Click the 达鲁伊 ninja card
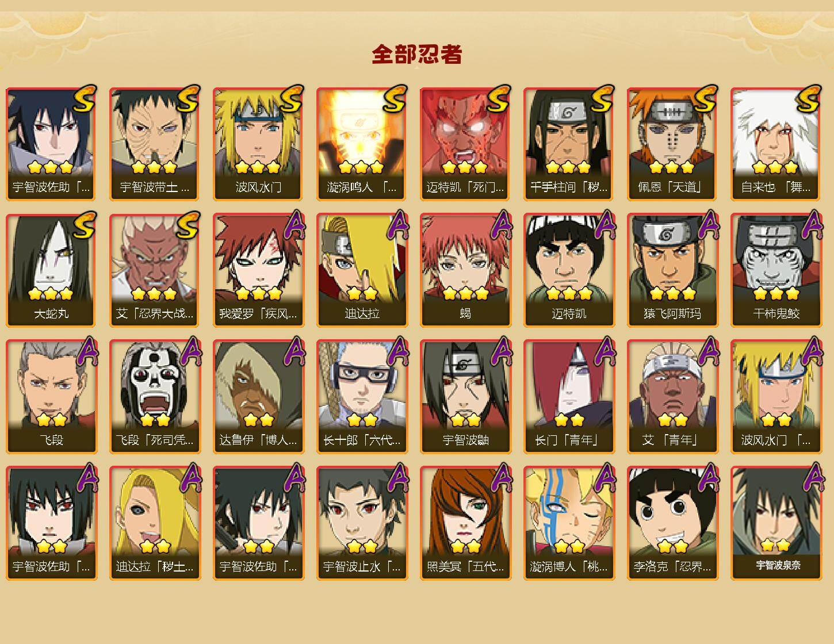834x644 pixels. click(x=258, y=397)
